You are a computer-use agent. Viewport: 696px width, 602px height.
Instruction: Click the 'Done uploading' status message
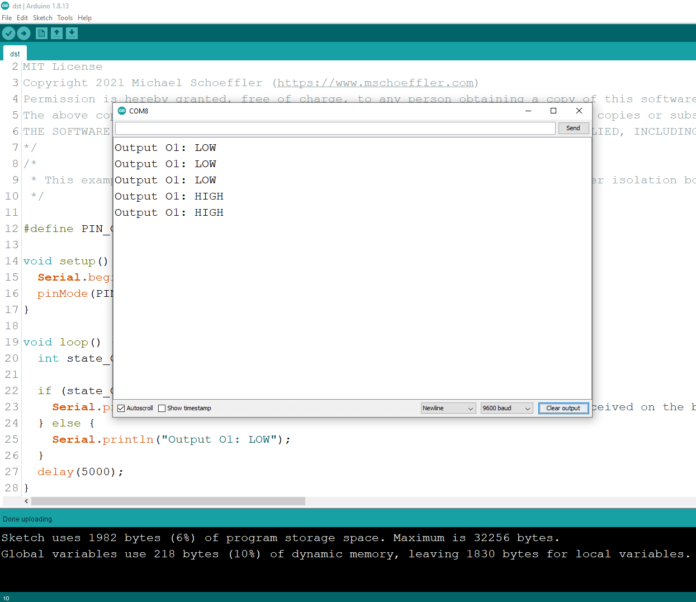click(28, 519)
